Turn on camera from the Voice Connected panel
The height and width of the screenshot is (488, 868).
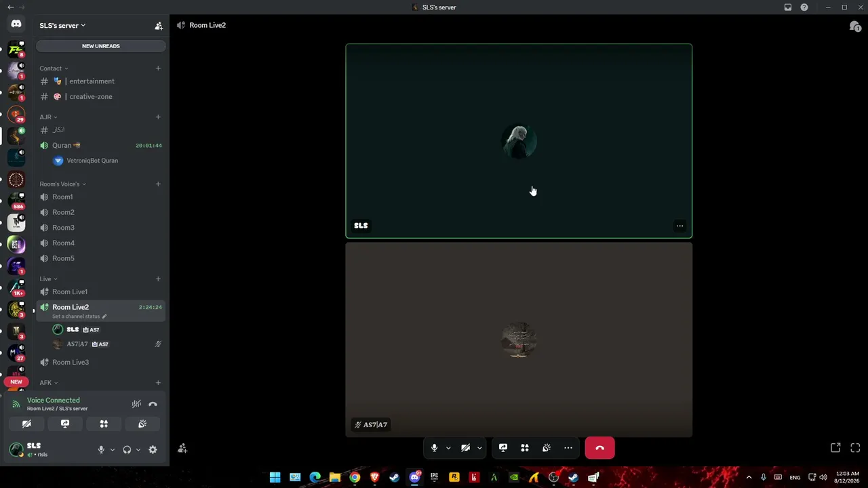pos(26,424)
